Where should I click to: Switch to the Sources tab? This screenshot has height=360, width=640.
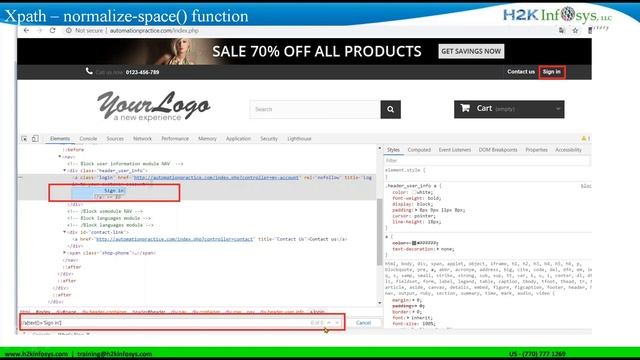(115, 139)
